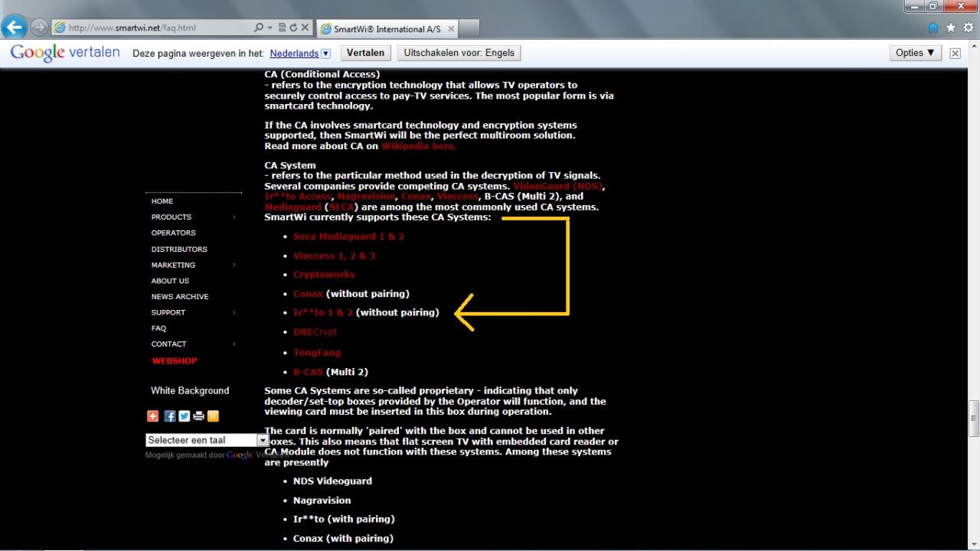Expand the CONTACT submenu arrow

(x=234, y=344)
